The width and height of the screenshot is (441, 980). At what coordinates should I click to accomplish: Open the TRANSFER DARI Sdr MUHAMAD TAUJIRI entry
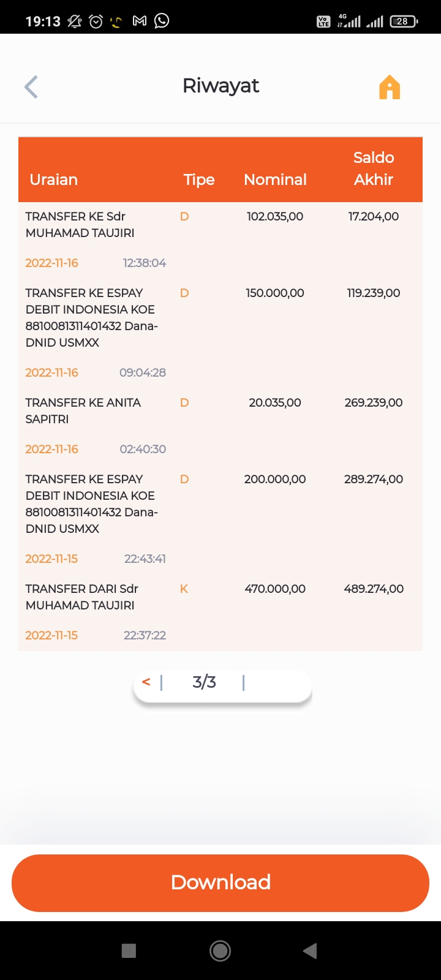point(81,597)
